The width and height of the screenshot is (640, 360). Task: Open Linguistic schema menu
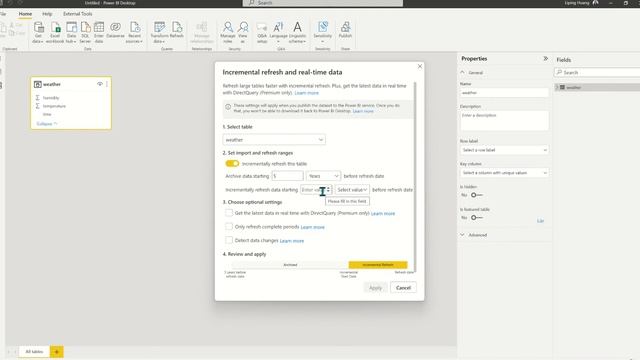tap(297, 32)
